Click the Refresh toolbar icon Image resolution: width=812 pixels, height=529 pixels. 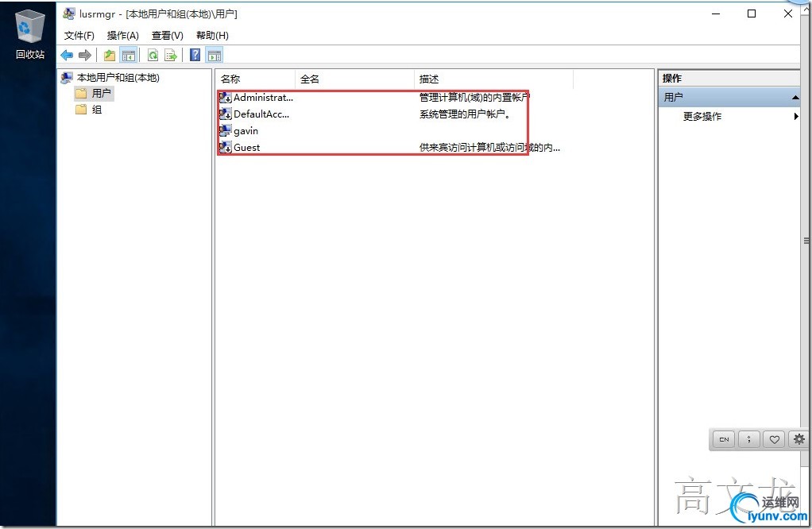(x=153, y=55)
